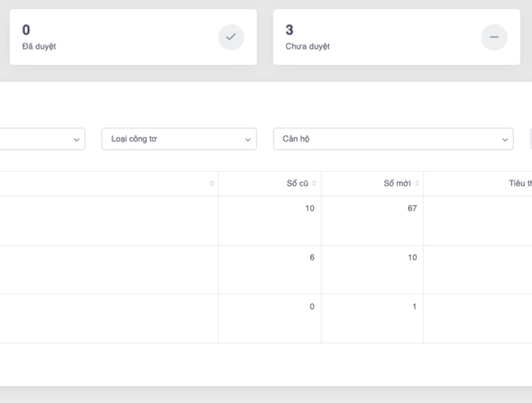Click the Tiêu thụ column header
This screenshot has width=532, height=403.
pyautogui.click(x=519, y=184)
